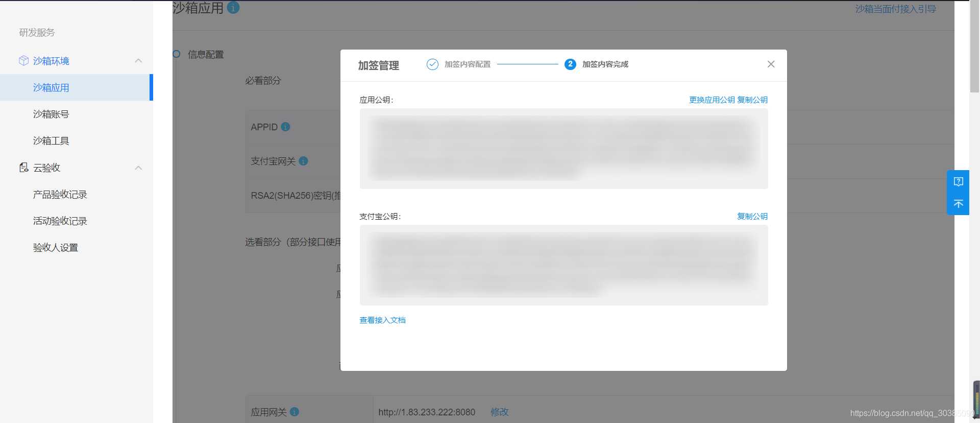Click the 更换应用公钥 link
This screenshot has height=423, width=980.
(x=712, y=100)
